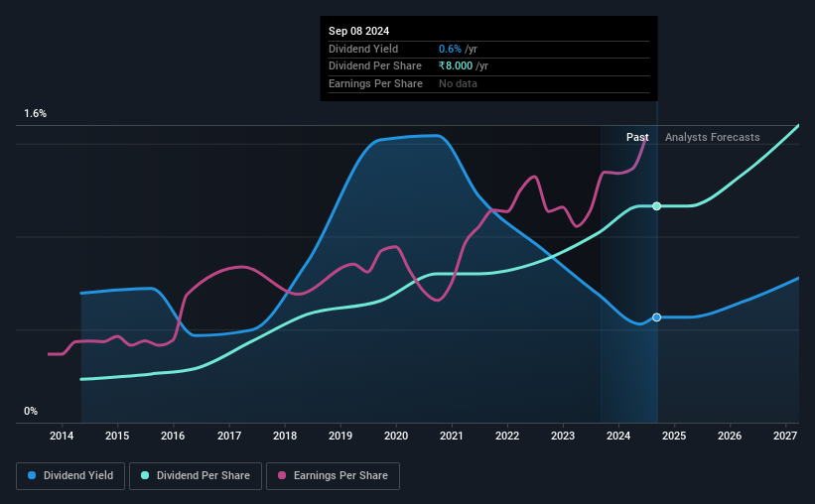Click the Dividend Per Share row label in tooltip
Viewport: 815px width, 504px height.
tap(375, 66)
